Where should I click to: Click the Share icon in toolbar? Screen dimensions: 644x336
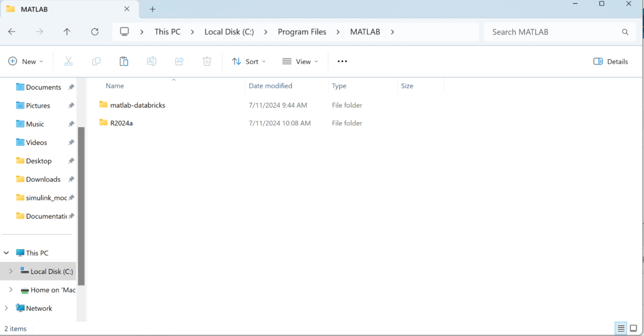[180, 62]
